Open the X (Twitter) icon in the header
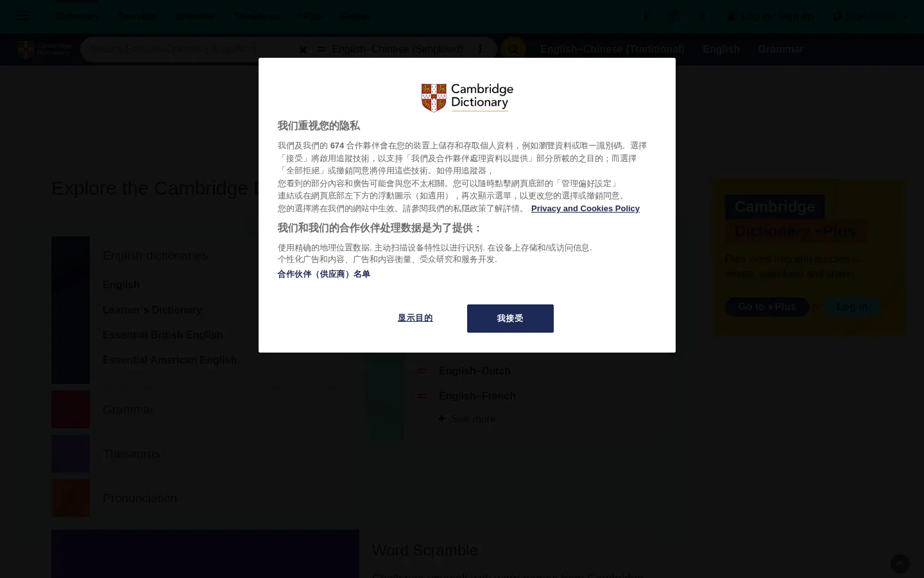924x578 pixels. [703, 17]
